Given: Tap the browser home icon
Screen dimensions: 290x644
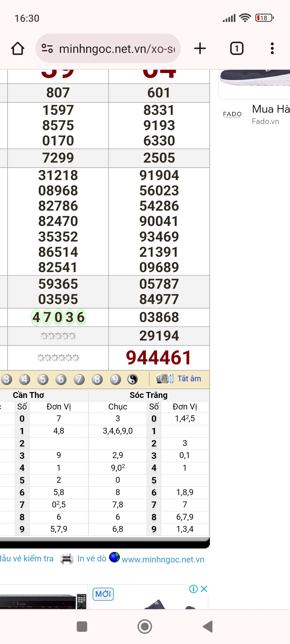Looking at the screenshot, I should point(18,49).
